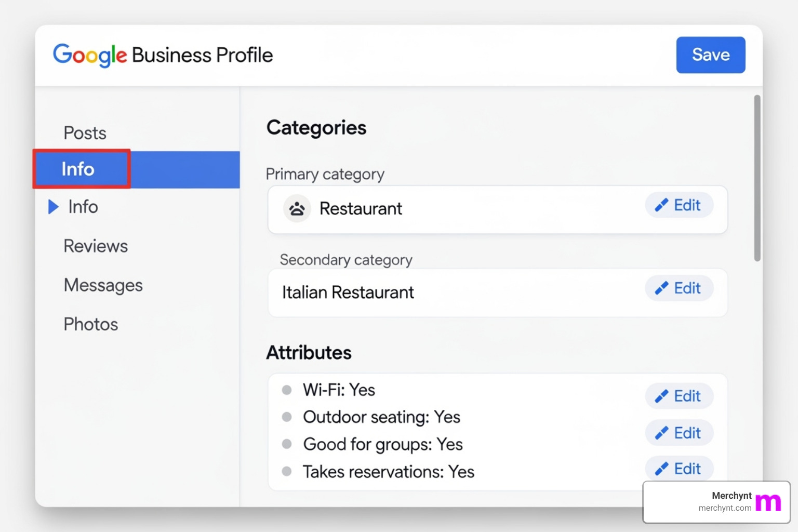This screenshot has height=532, width=798.
Task: Toggle the bullet next to Wi-Fi attribute
Action: click(287, 390)
